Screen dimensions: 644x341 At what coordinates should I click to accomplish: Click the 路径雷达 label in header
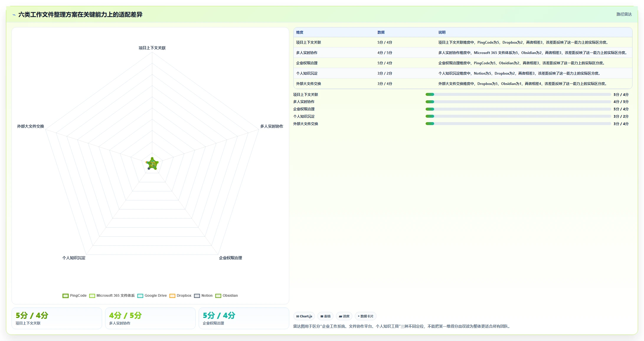tap(624, 14)
